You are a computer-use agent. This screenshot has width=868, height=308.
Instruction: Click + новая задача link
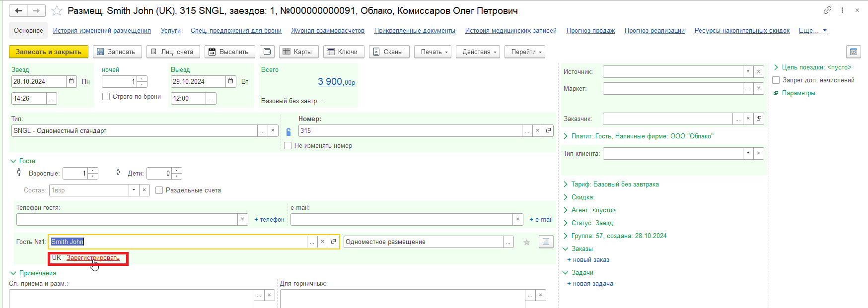click(x=590, y=284)
